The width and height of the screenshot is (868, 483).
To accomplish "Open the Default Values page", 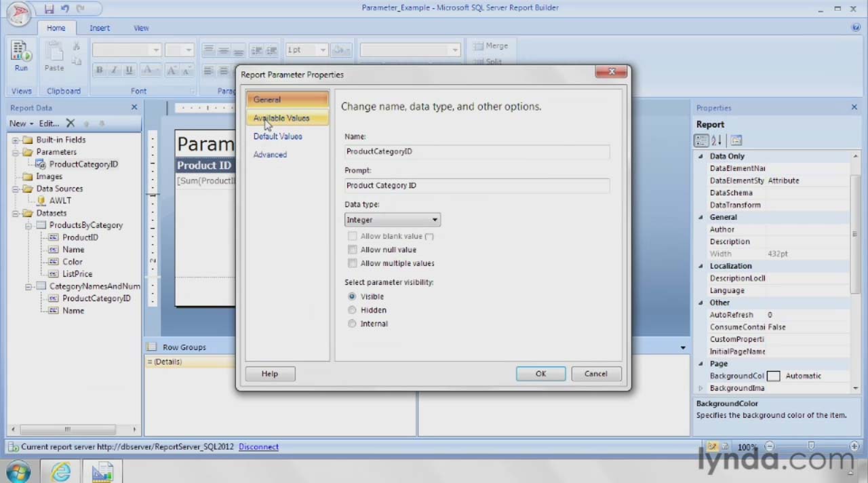I will [278, 136].
